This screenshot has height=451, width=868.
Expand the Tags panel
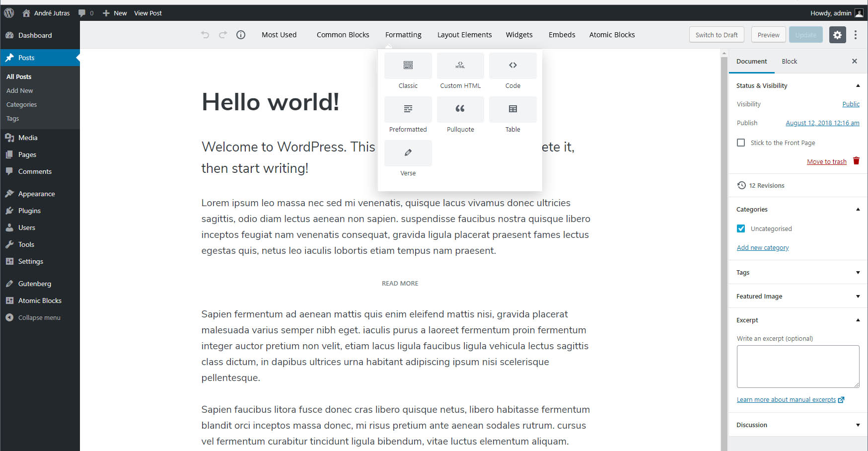[798, 272]
